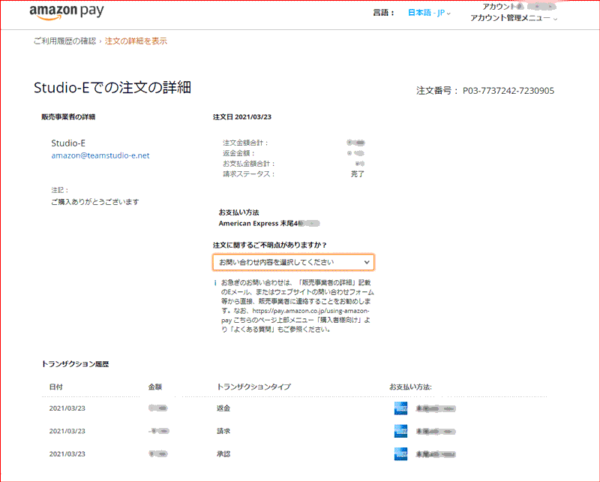Open the お問い合わせ内容を選択してください dropdown

click(x=293, y=262)
